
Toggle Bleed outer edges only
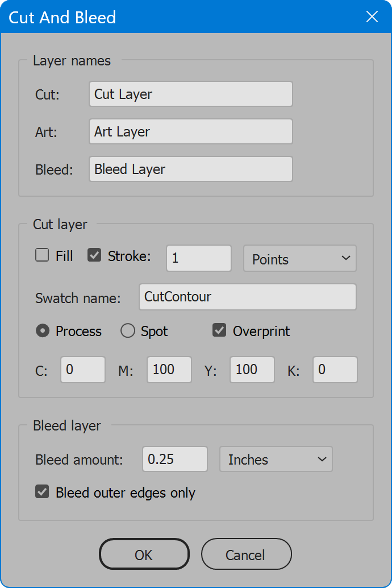[x=42, y=491]
